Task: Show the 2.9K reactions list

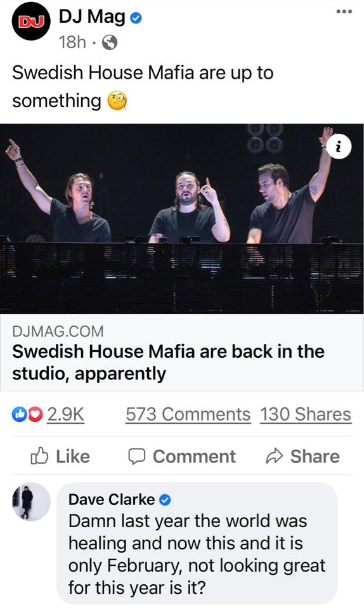Action: pos(65,414)
